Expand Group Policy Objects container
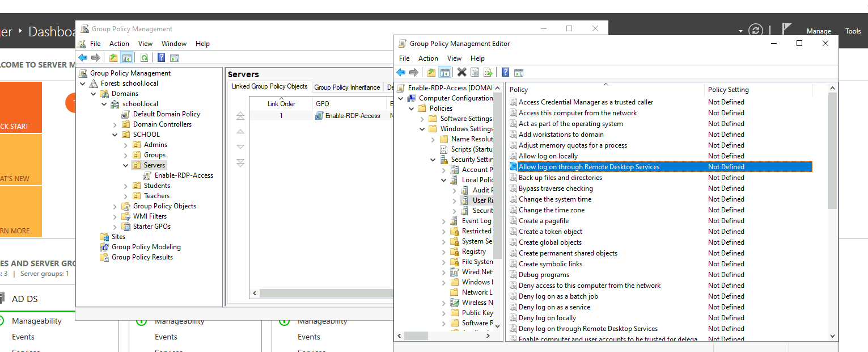This screenshot has width=868, height=352. [x=115, y=206]
